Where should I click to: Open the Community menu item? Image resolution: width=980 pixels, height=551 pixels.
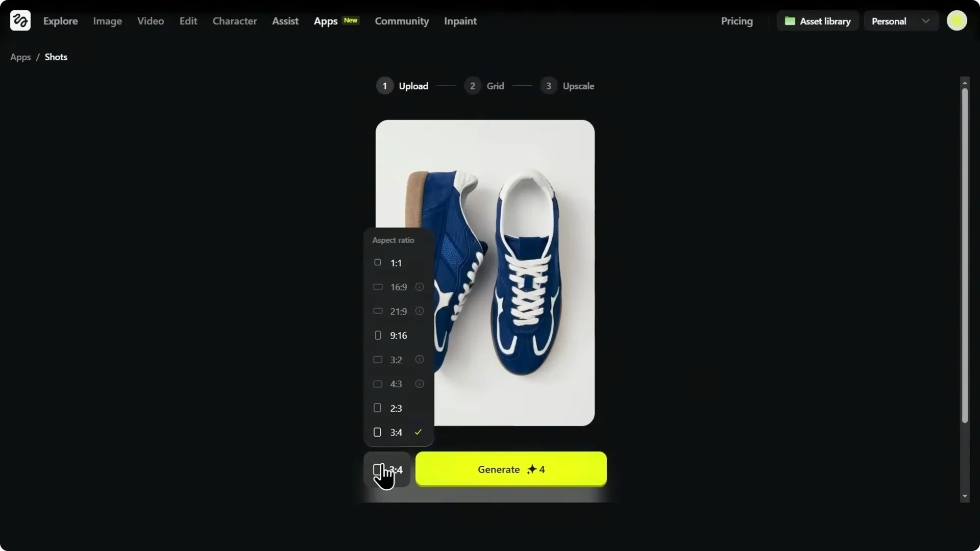402,21
